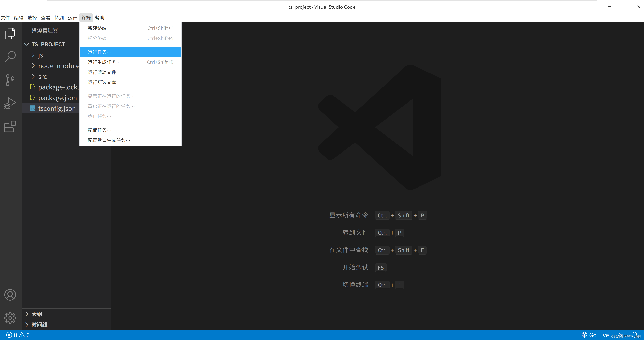This screenshot has height=340, width=644.
Task: Open the Run and Debug view icon
Action: (10, 103)
